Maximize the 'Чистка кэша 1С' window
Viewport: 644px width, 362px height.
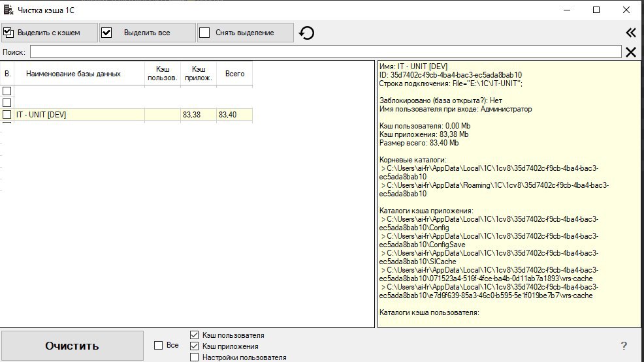(596, 10)
